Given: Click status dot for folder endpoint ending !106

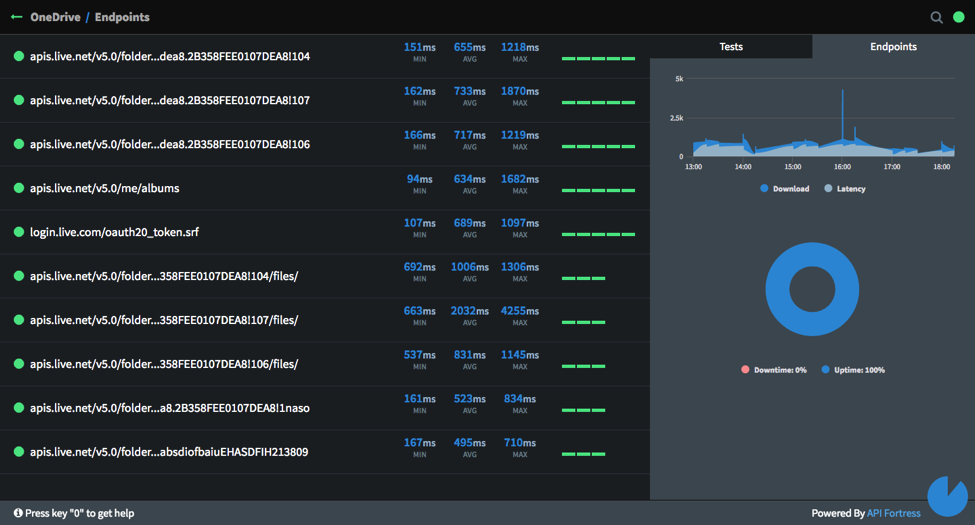Looking at the screenshot, I should [19, 144].
